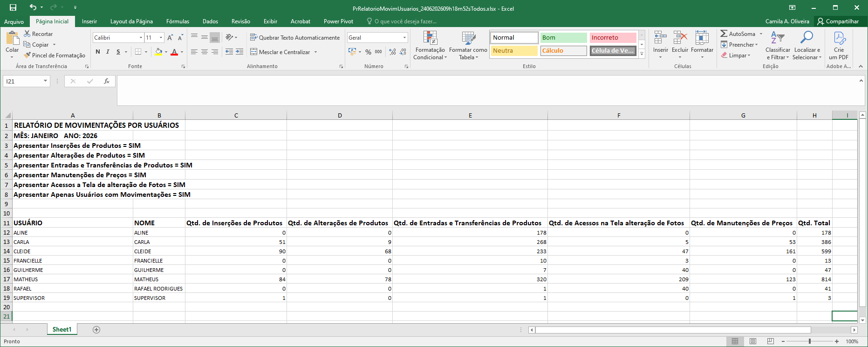Decrease font size with smaller A icon
The image size is (868, 347).
[180, 37]
